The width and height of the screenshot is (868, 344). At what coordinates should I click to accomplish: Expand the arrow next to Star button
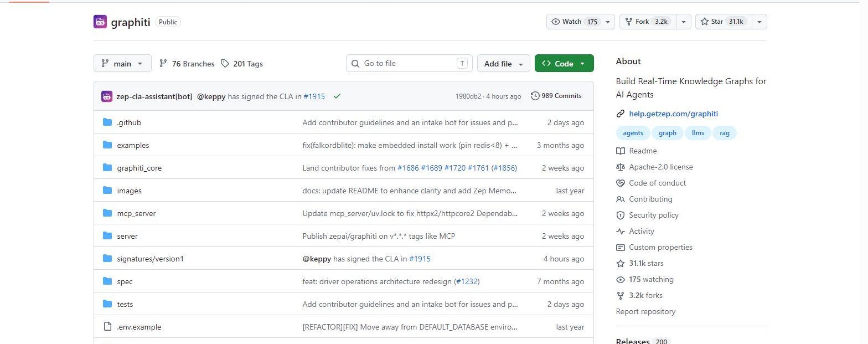coord(759,22)
